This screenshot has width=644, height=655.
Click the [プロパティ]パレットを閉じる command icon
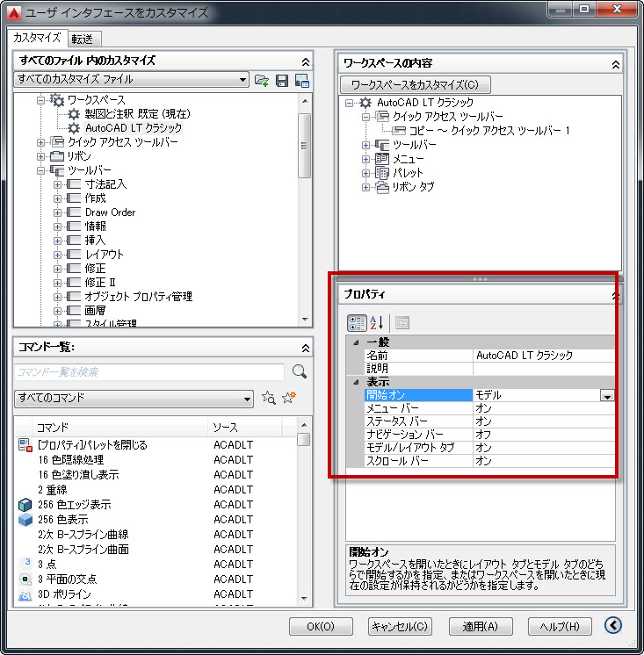coord(25,445)
